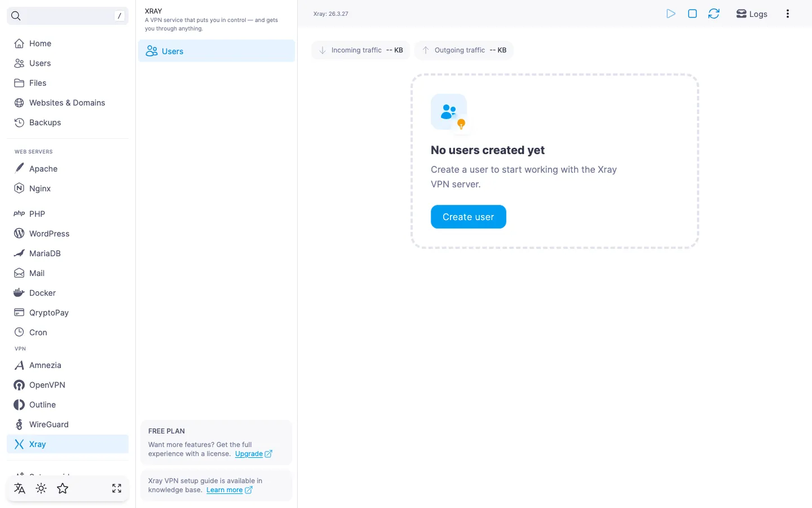Open the Mail section
Viewport: 812px width, 508px height.
pos(68,273)
